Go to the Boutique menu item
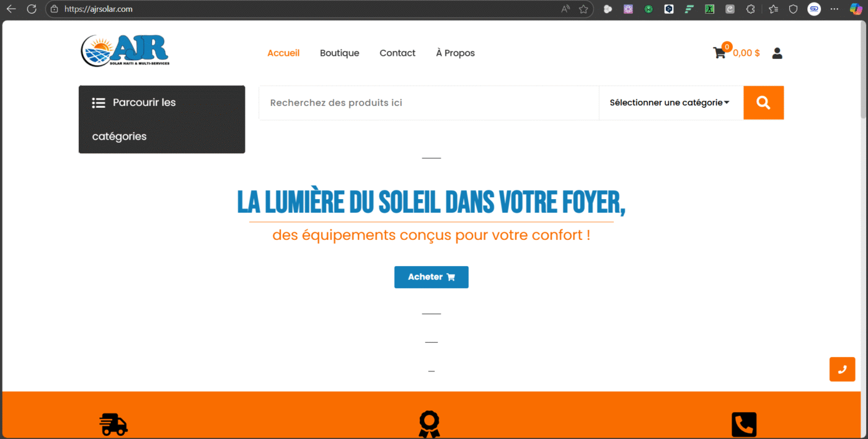868x439 pixels. [x=339, y=53]
